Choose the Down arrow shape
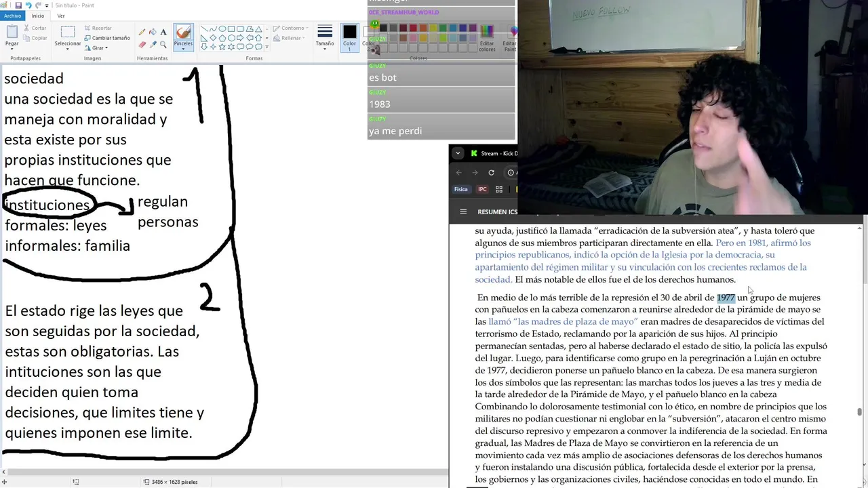 click(x=204, y=47)
